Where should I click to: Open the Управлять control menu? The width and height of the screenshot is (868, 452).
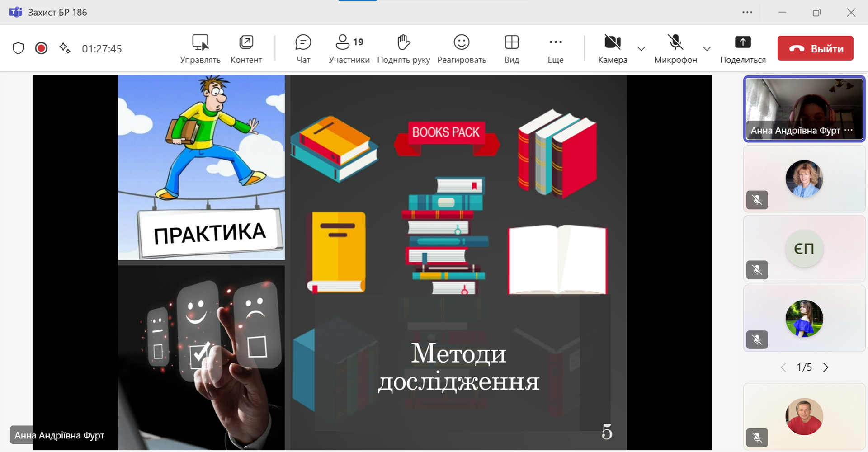pyautogui.click(x=200, y=48)
